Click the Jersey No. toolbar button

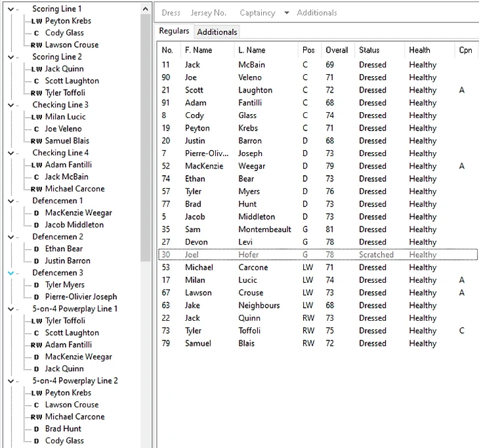click(x=209, y=13)
